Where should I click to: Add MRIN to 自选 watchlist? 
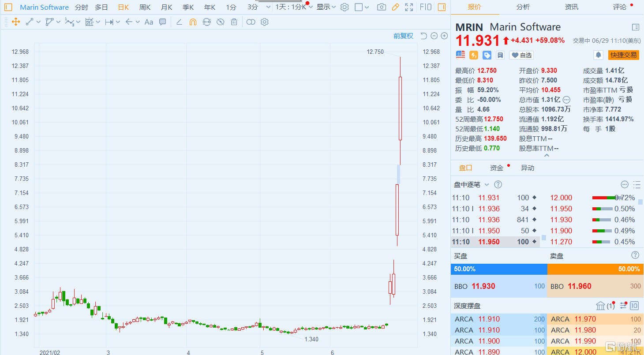(x=521, y=55)
